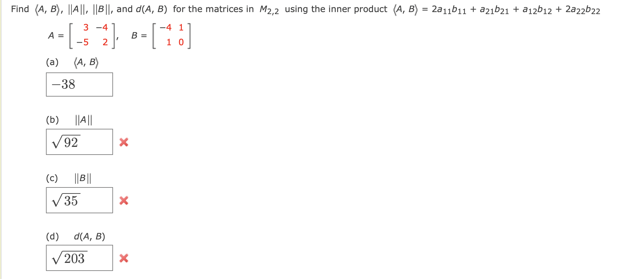
Task: Click the part (a) label
Action: click(52, 62)
